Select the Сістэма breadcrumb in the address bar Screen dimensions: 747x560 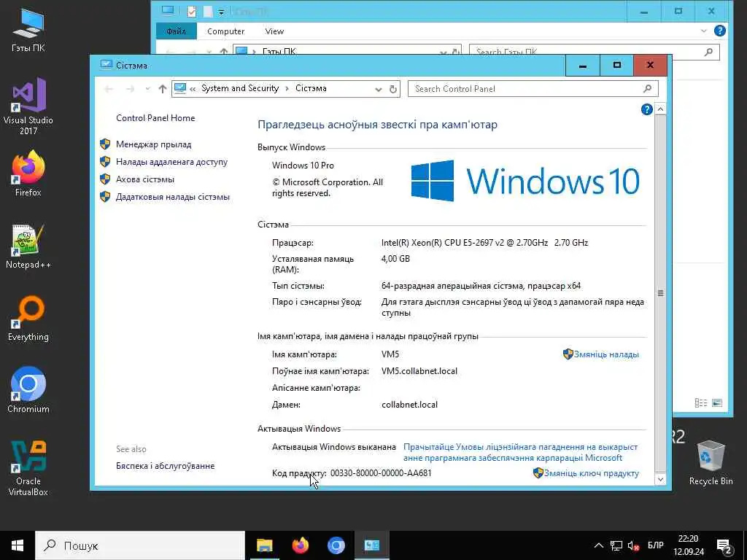click(311, 88)
